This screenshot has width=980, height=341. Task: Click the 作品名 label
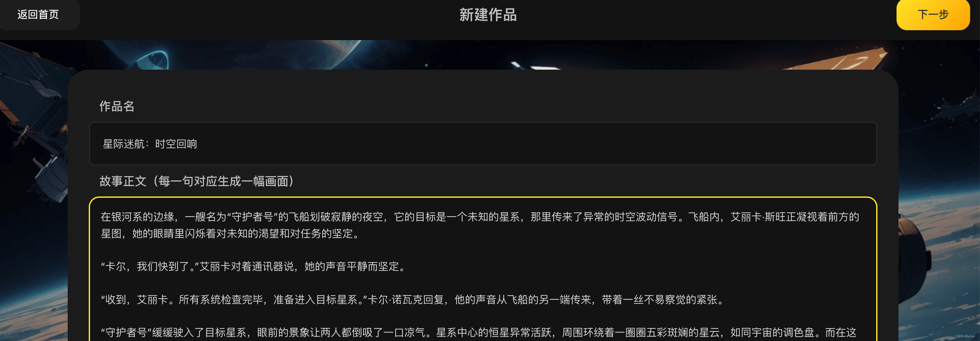(117, 106)
